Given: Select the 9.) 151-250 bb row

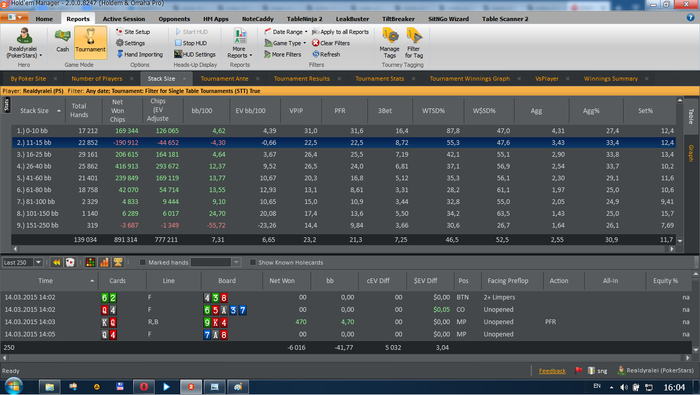Looking at the screenshot, I should [x=343, y=225].
